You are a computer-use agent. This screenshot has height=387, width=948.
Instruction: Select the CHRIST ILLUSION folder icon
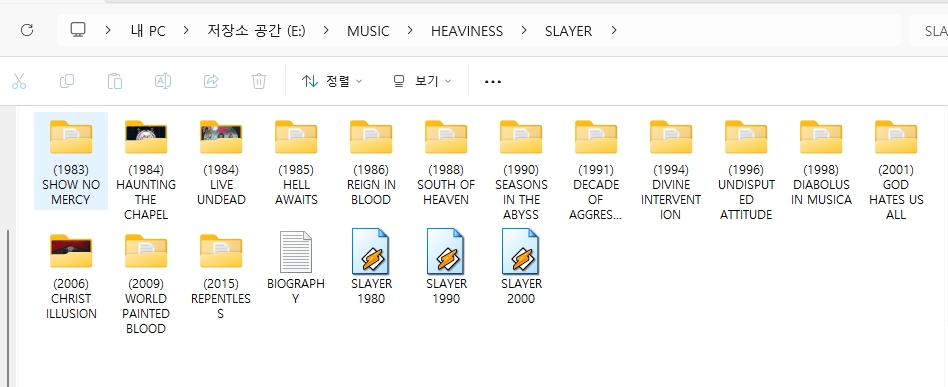click(71, 251)
